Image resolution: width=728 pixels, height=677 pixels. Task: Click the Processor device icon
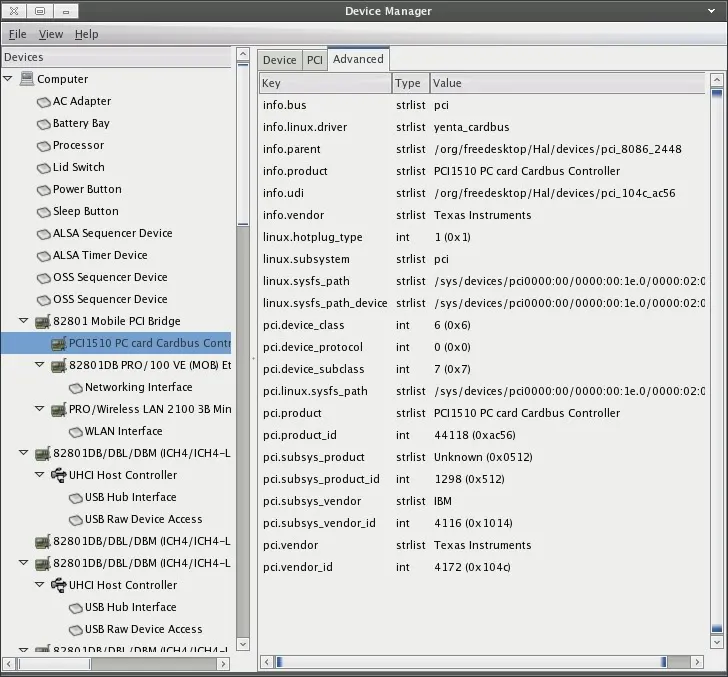[x=43, y=146]
